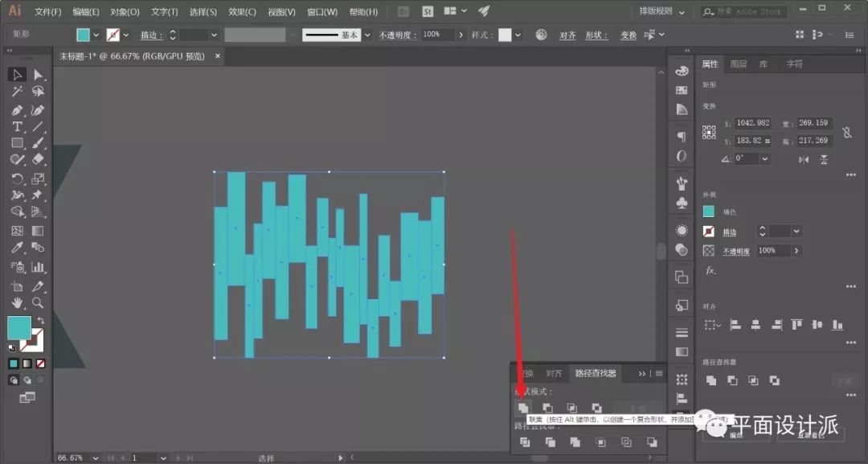The image size is (868, 464).
Task: Click the X position input field
Action: coord(752,124)
